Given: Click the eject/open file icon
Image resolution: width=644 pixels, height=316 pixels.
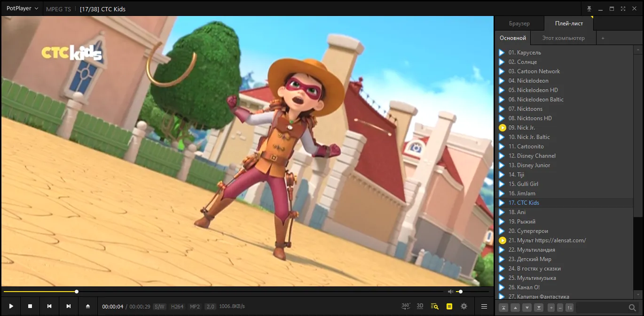Looking at the screenshot, I should click(x=87, y=306).
